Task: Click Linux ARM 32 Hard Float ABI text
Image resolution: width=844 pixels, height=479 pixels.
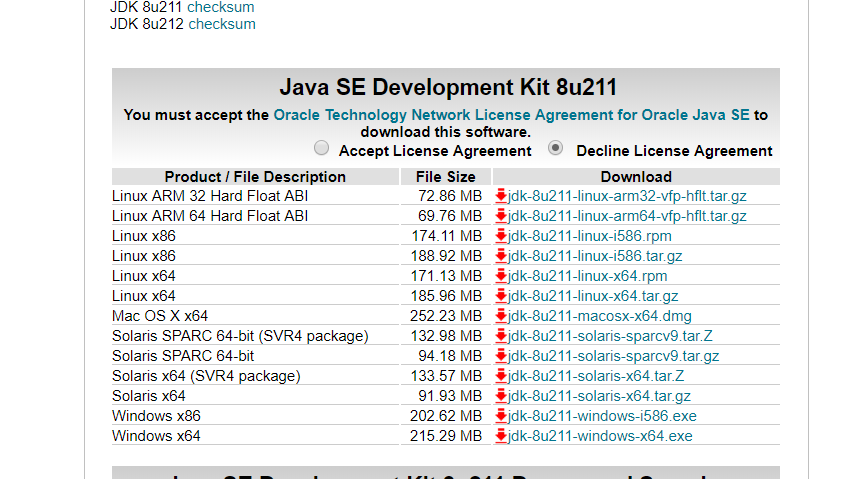Action: (210, 196)
